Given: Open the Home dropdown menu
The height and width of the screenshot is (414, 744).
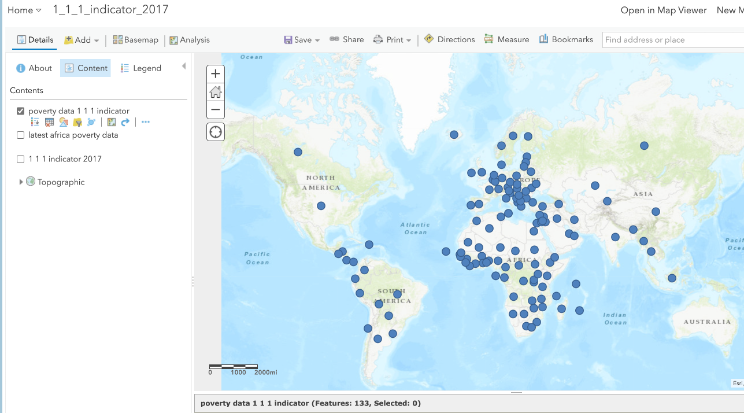Looking at the screenshot, I should pyautogui.click(x=24, y=10).
